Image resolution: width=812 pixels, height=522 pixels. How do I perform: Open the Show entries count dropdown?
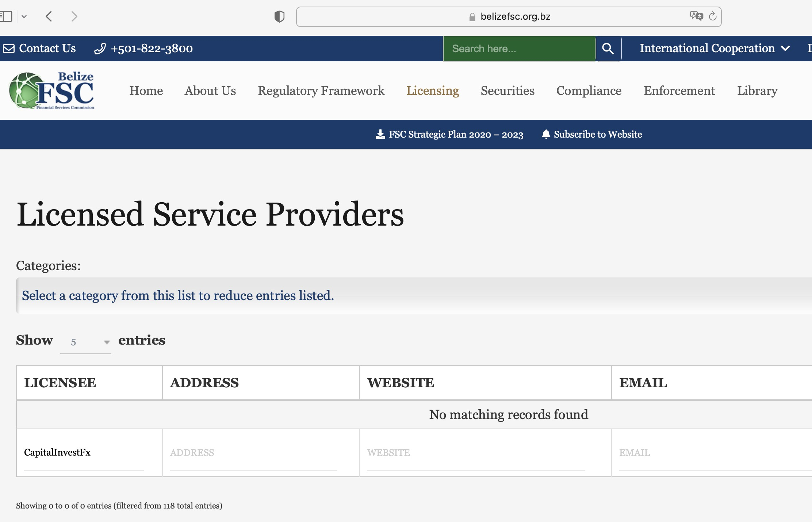click(x=86, y=342)
